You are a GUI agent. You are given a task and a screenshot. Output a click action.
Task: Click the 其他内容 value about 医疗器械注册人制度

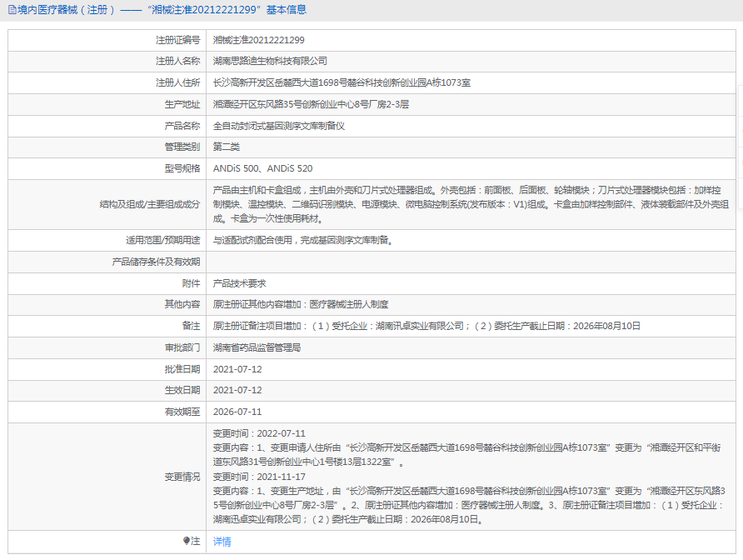(x=301, y=304)
